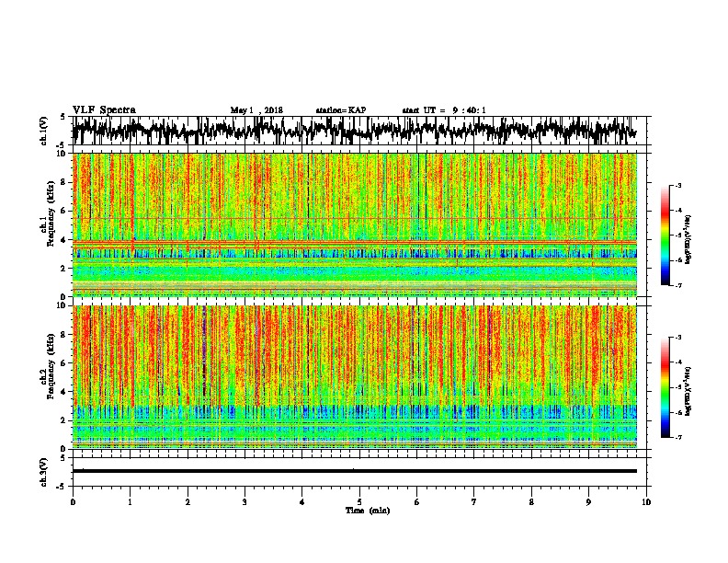Click the 'station=KAP' label
The image size is (728, 563).
point(341,110)
